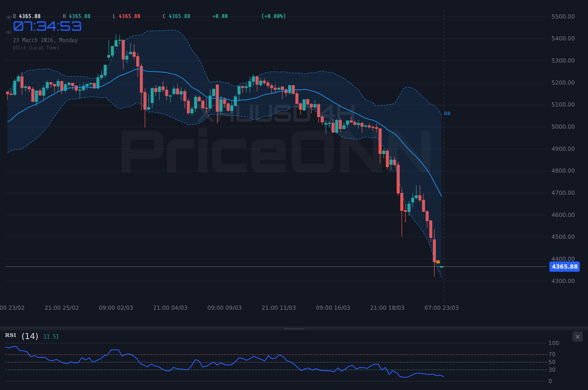588x390 pixels.
Task: Click the percent change (+0.00%) readout
Action: [x=273, y=16]
